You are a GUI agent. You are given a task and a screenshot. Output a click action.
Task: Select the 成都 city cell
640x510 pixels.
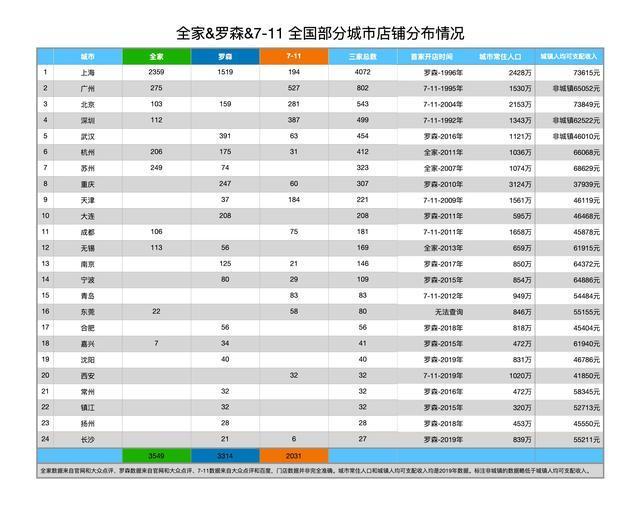pyautogui.click(x=87, y=232)
